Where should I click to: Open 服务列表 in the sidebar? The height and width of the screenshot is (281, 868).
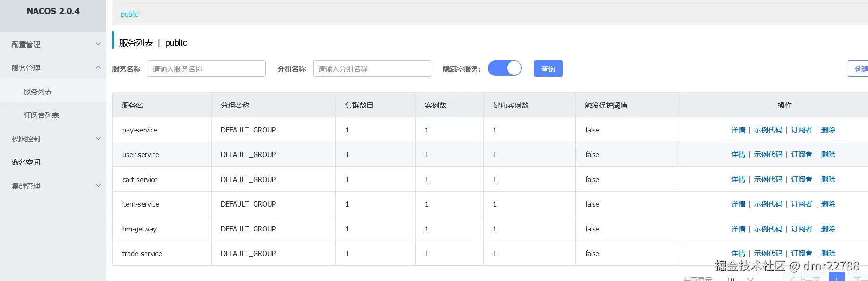coord(38,91)
